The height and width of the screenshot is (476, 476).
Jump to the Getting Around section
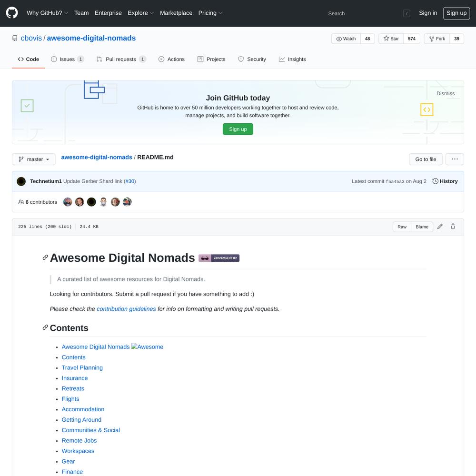pyautogui.click(x=82, y=420)
